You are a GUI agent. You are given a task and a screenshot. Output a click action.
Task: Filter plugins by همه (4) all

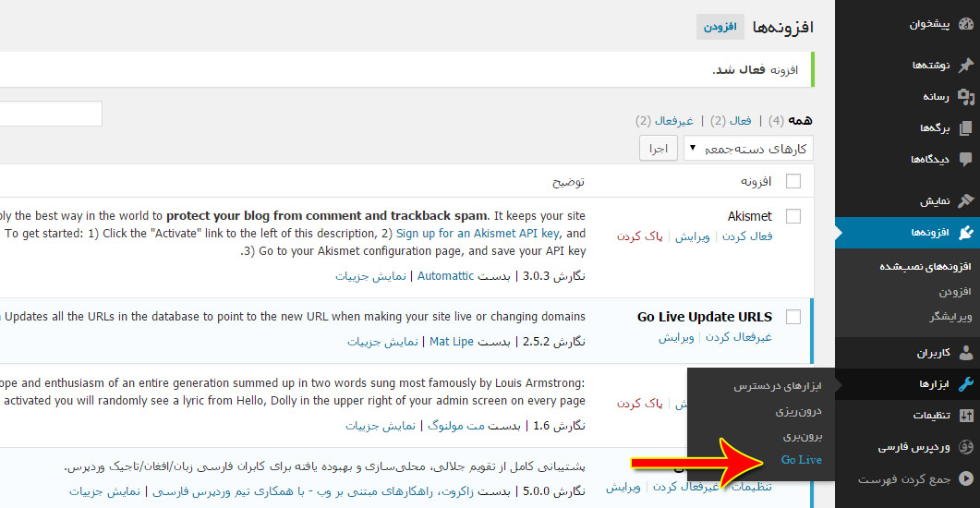click(790, 120)
